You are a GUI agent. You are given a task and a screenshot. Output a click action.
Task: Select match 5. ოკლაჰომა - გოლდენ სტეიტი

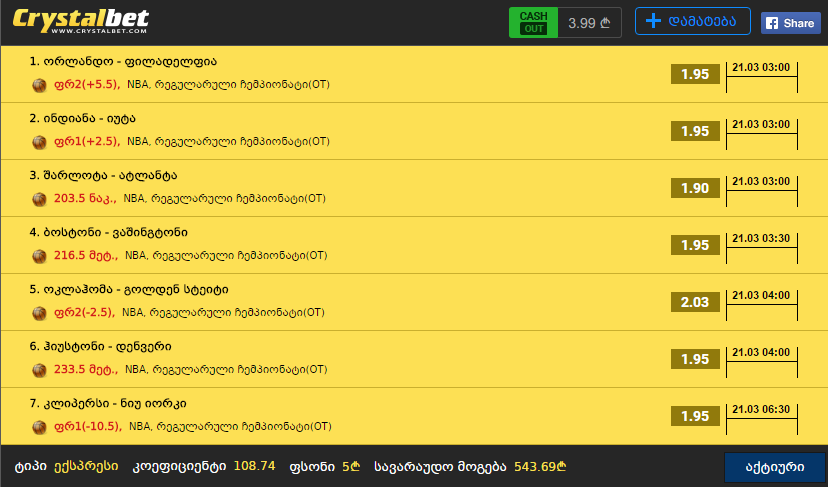pos(129,289)
